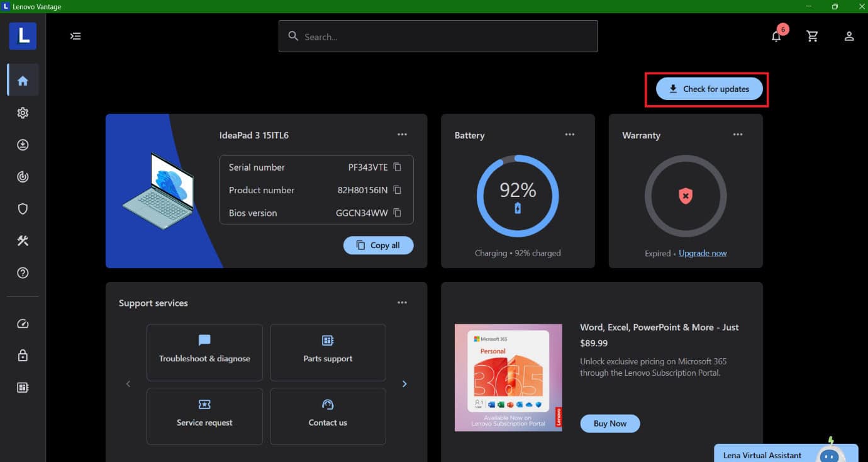Viewport: 868px width, 462px height.
Task: Open the user account profile icon
Action: pyautogui.click(x=849, y=37)
